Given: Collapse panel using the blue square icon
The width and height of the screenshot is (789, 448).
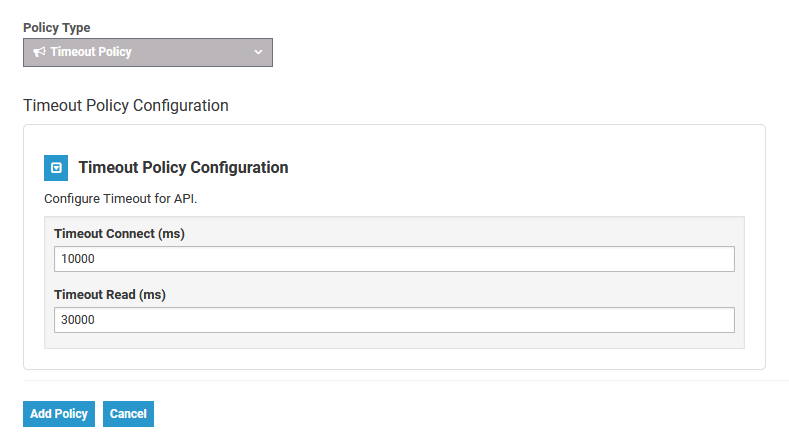Looking at the screenshot, I should [57, 168].
